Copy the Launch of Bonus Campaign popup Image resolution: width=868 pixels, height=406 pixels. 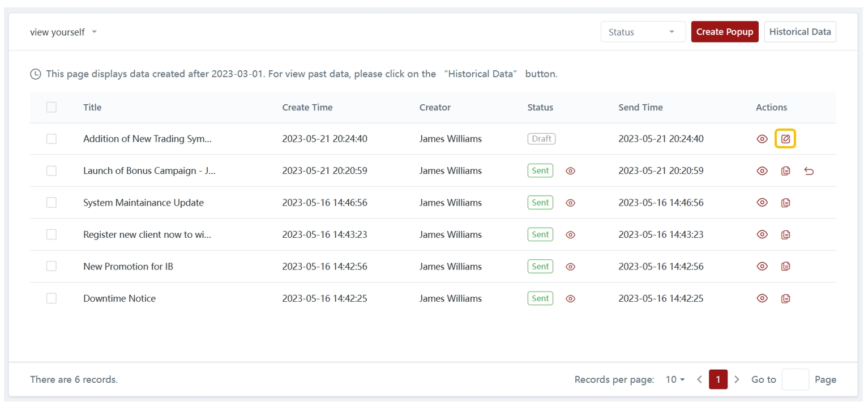click(785, 171)
